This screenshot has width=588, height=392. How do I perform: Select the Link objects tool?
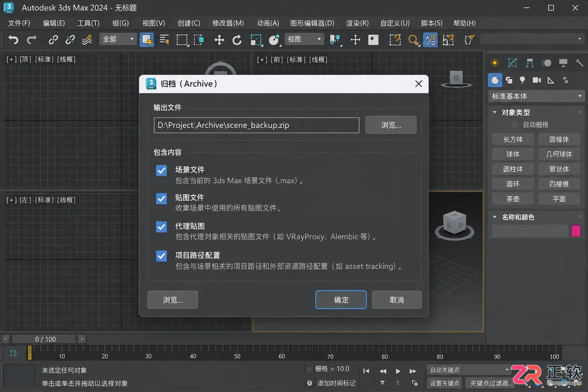(x=53, y=40)
